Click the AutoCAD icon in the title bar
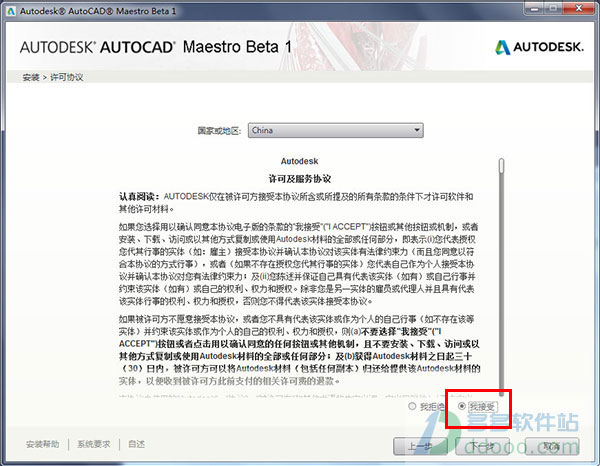The image size is (600, 466). (11, 11)
